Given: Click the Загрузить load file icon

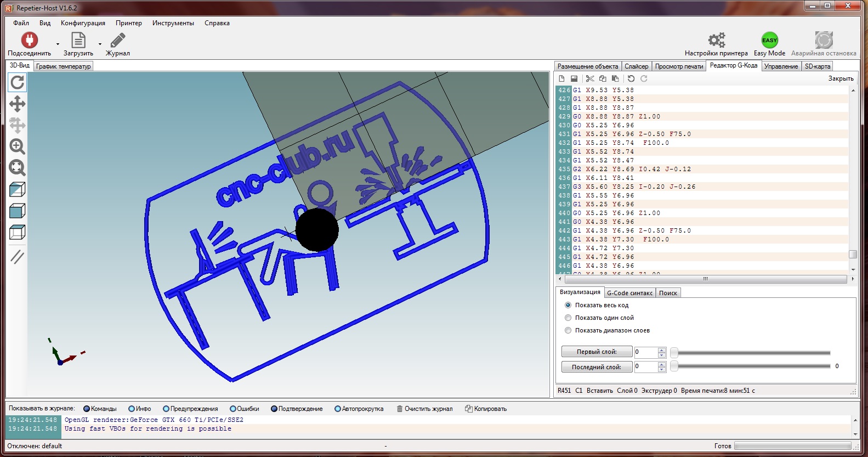Looking at the screenshot, I should point(78,40).
